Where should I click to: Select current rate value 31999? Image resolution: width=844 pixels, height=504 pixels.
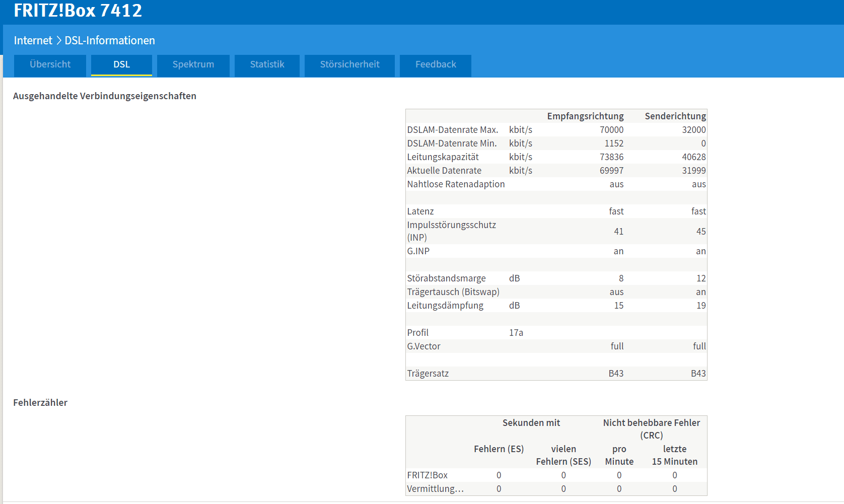(x=694, y=171)
